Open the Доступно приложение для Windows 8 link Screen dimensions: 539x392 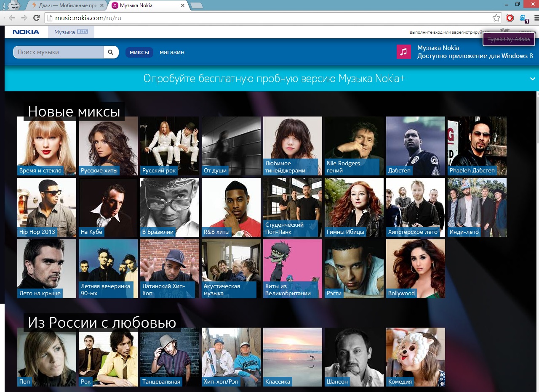[x=475, y=56]
